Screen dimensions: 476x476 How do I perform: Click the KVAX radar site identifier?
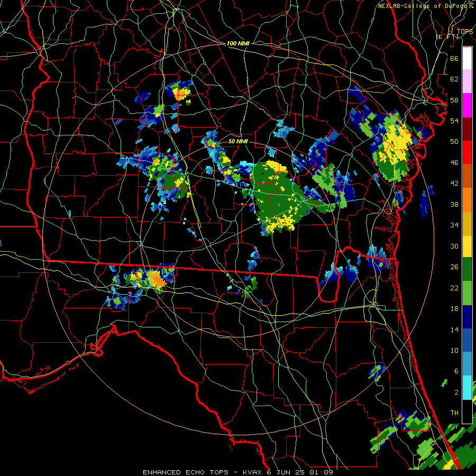pos(253,472)
